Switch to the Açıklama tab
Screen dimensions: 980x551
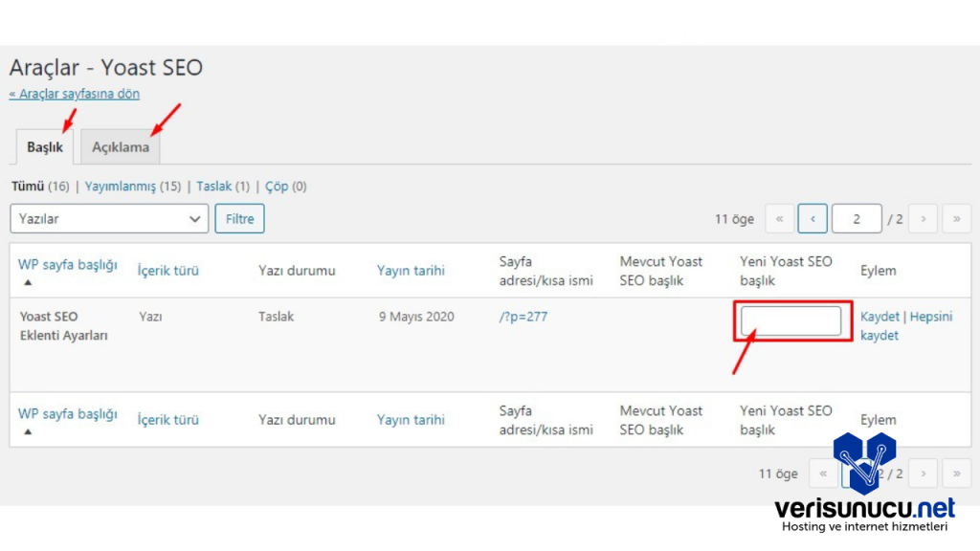tap(121, 147)
